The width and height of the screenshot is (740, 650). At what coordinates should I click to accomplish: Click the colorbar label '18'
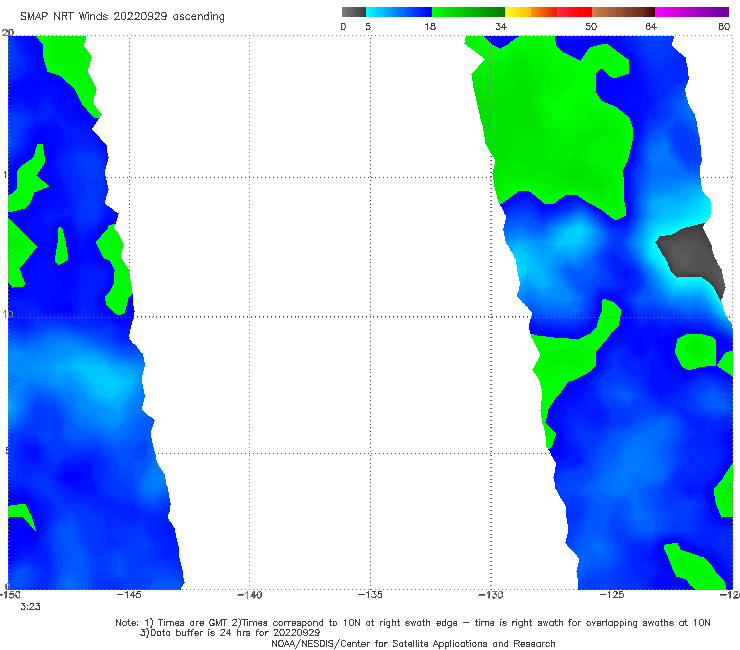430,26
